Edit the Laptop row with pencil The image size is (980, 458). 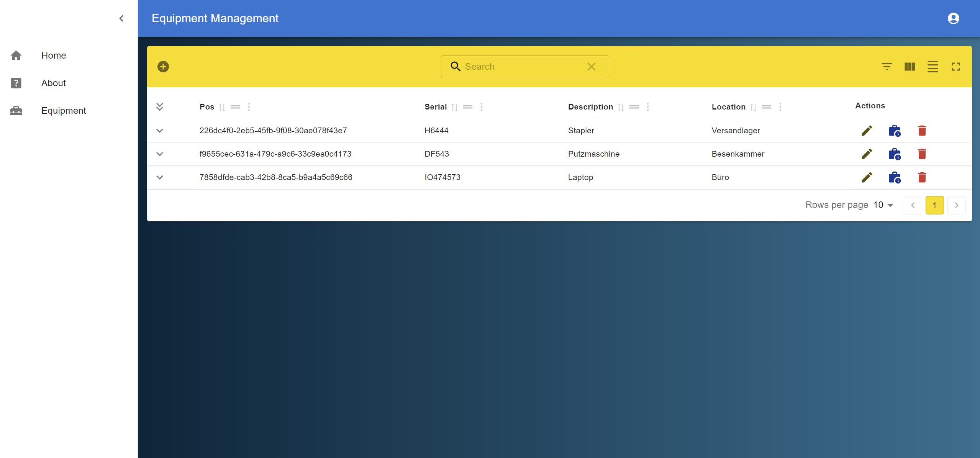(867, 177)
